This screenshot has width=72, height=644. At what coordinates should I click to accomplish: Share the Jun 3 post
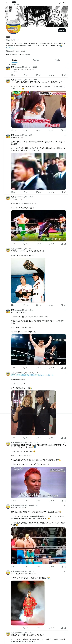[x=65, y=305]
